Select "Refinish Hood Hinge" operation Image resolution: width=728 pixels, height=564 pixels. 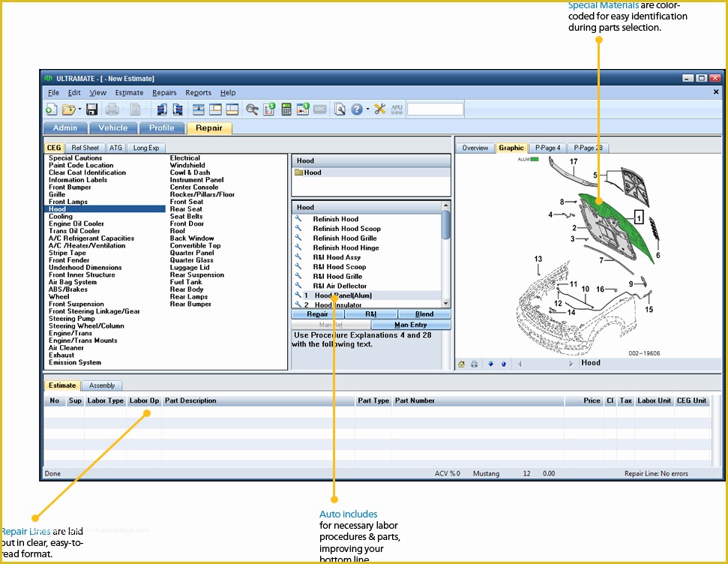pyautogui.click(x=346, y=247)
